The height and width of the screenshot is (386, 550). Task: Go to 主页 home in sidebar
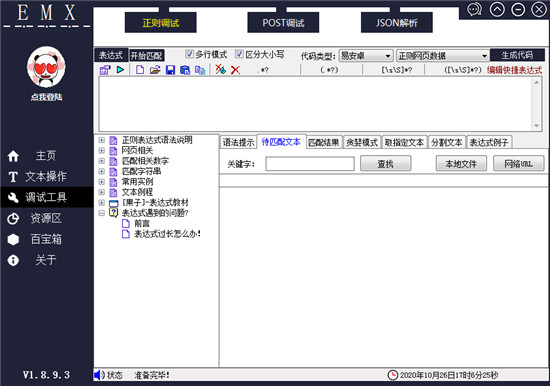46,155
